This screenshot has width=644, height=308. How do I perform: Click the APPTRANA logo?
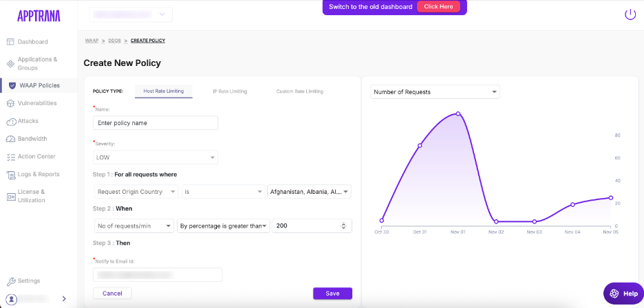pos(39,16)
